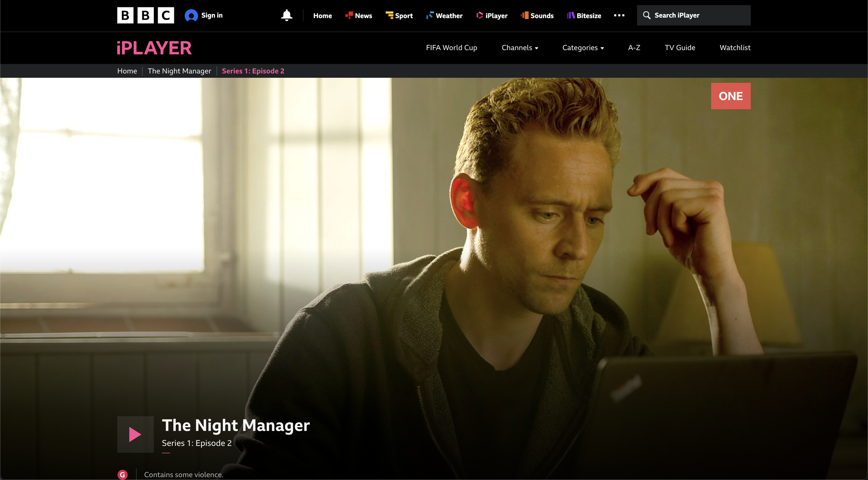Go to BBC News
The height and width of the screenshot is (480, 868).
(x=359, y=16)
